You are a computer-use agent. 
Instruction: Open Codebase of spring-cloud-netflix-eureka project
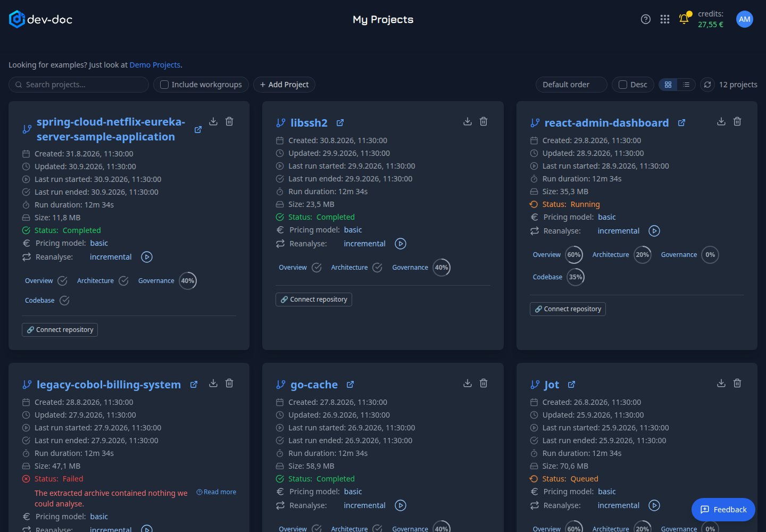40,301
